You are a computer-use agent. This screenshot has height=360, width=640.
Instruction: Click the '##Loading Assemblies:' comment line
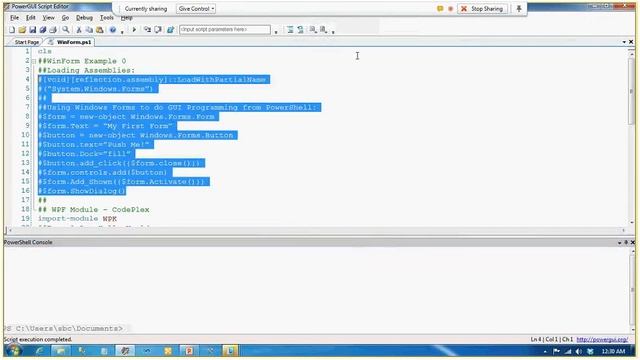86,70
